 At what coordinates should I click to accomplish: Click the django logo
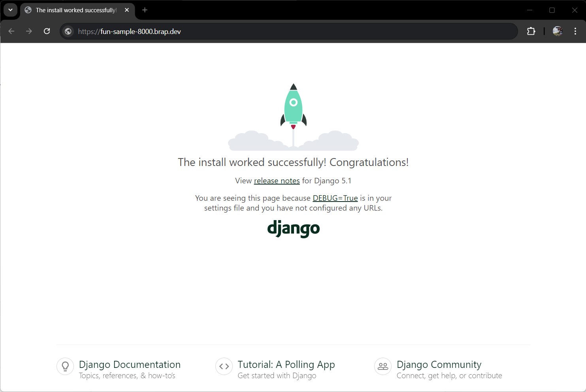point(293,228)
